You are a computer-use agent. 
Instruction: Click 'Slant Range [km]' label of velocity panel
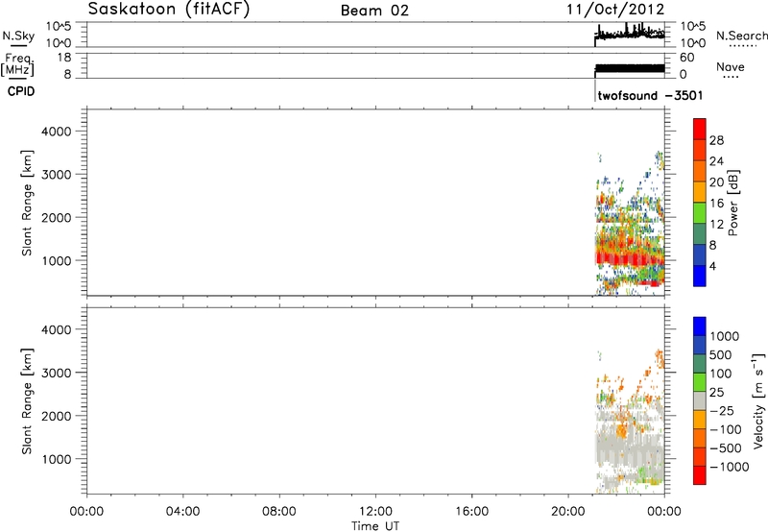[27, 401]
